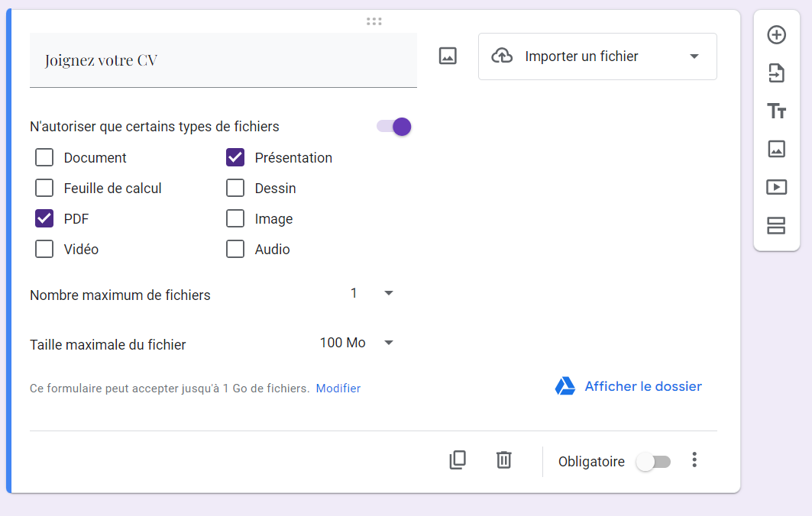Add a video from the sidebar

pyautogui.click(x=776, y=187)
